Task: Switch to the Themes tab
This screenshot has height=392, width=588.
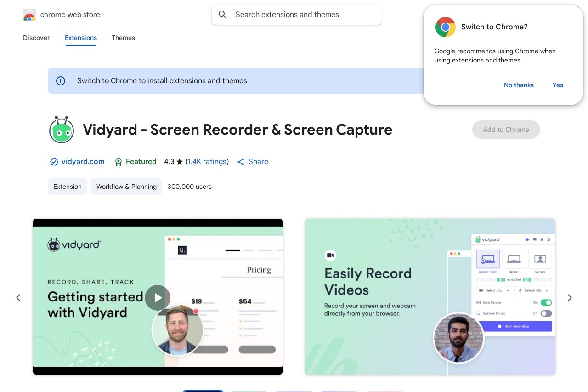Action: tap(123, 38)
